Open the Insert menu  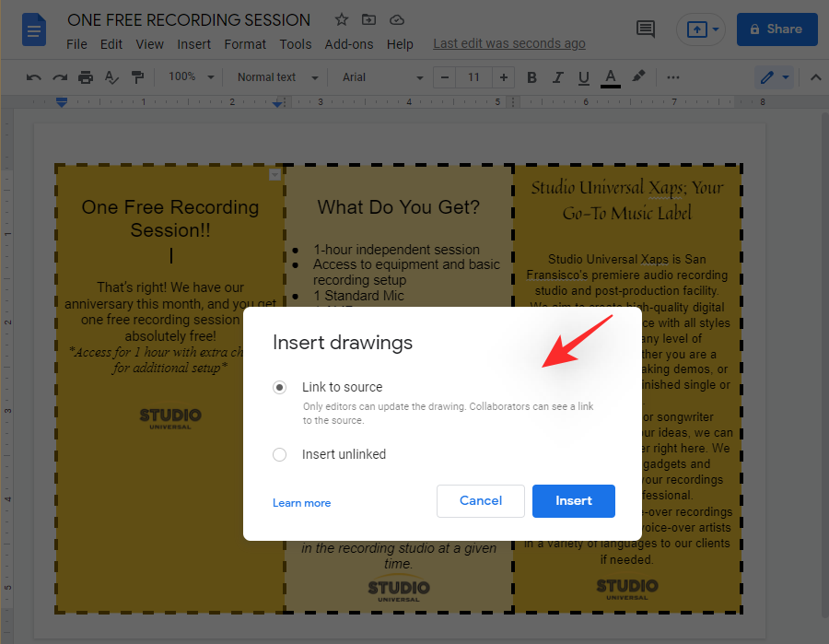tap(193, 44)
